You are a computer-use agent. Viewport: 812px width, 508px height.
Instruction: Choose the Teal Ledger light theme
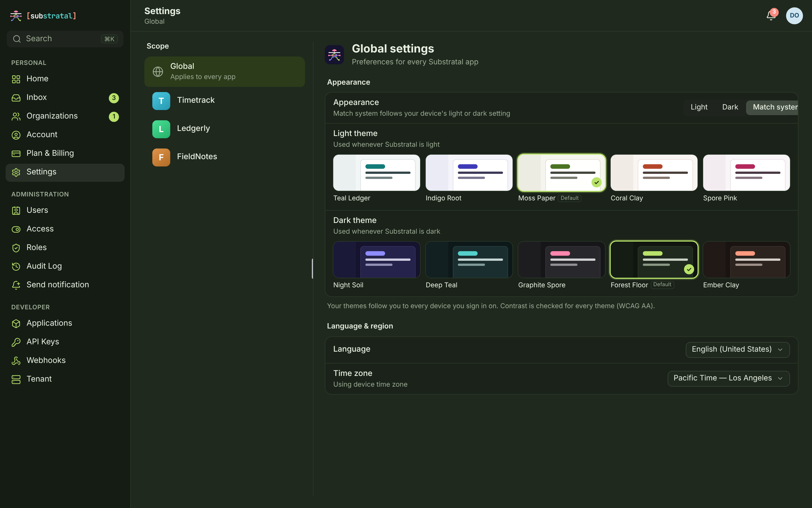pyautogui.click(x=376, y=173)
